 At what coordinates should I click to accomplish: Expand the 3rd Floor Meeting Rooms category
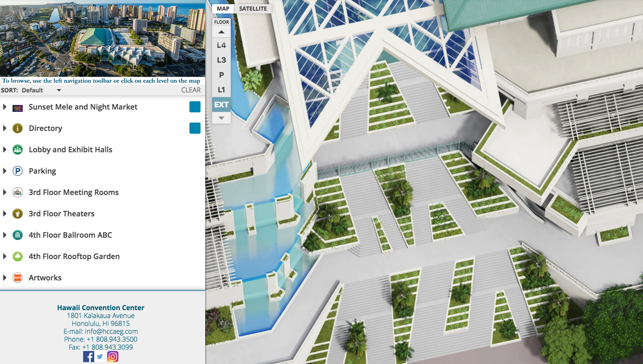(5, 192)
